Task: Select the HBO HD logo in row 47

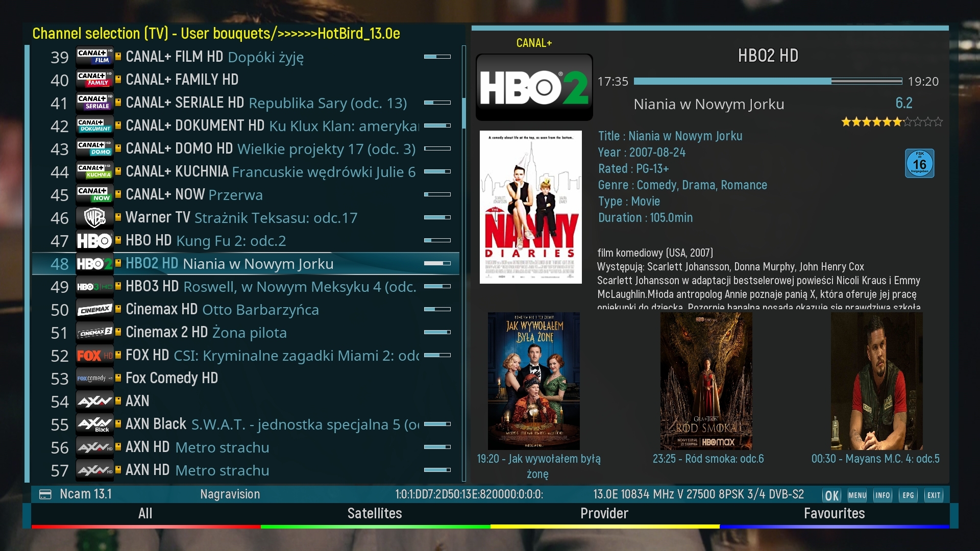Action: (94, 240)
